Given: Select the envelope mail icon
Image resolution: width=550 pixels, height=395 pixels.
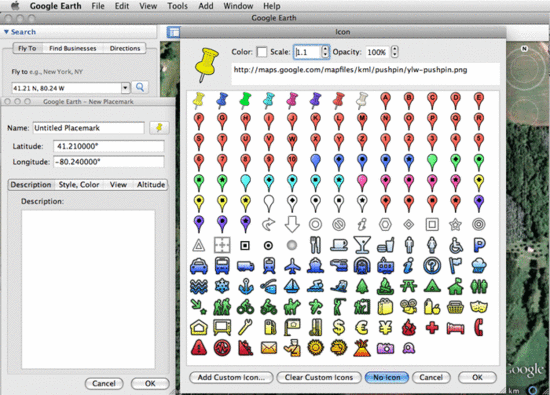Looking at the screenshot, I should [x=269, y=348].
